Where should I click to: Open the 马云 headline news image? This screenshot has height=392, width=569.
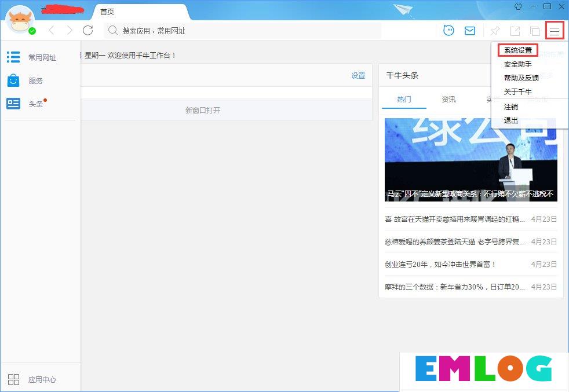471,160
